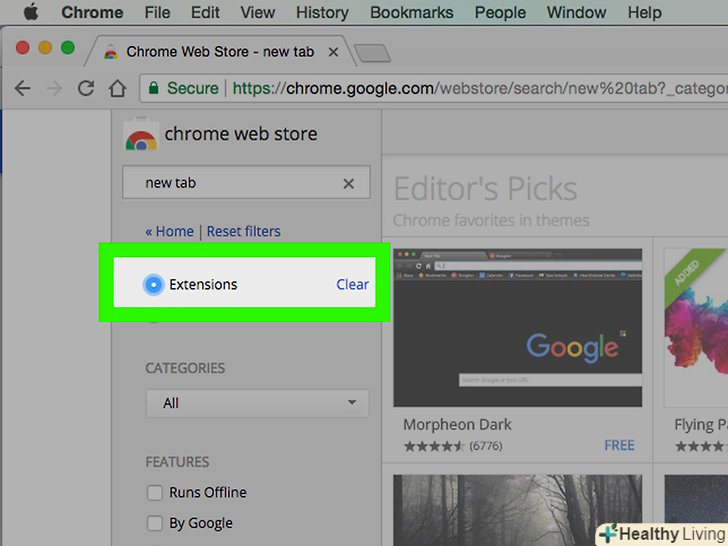Open Morpheon Dark theme thumbnail
The height and width of the screenshot is (546, 728).
coord(518,328)
